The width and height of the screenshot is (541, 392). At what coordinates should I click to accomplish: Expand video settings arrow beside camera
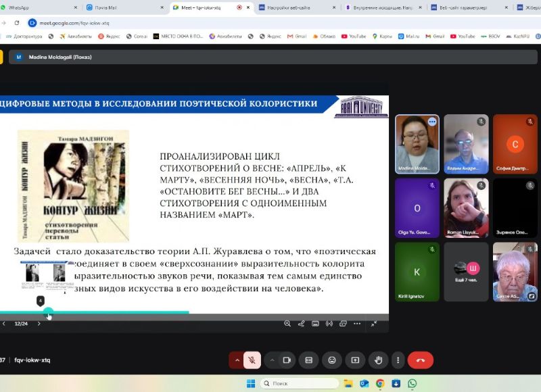tap(271, 360)
